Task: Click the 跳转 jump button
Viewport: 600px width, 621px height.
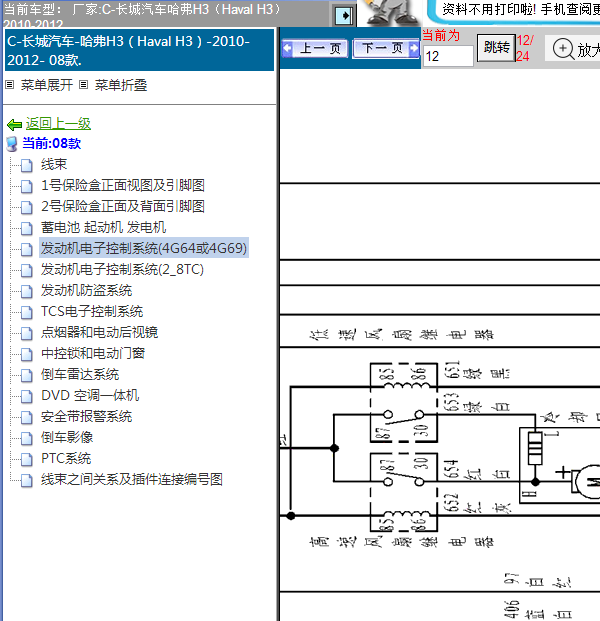Action: [496, 48]
